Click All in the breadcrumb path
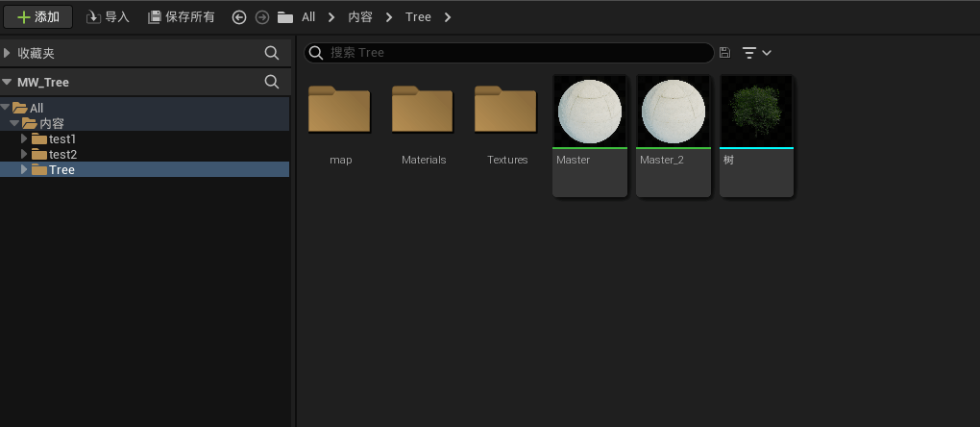This screenshot has height=427, width=980. tap(308, 17)
